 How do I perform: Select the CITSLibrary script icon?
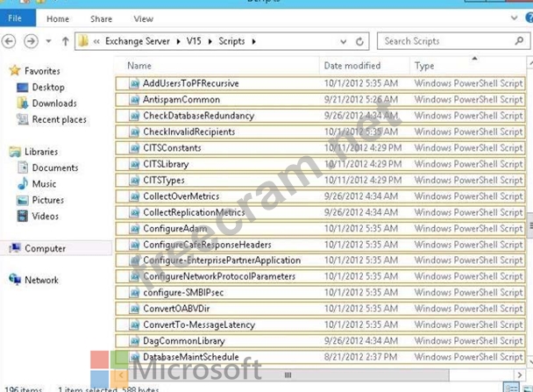tap(135, 164)
